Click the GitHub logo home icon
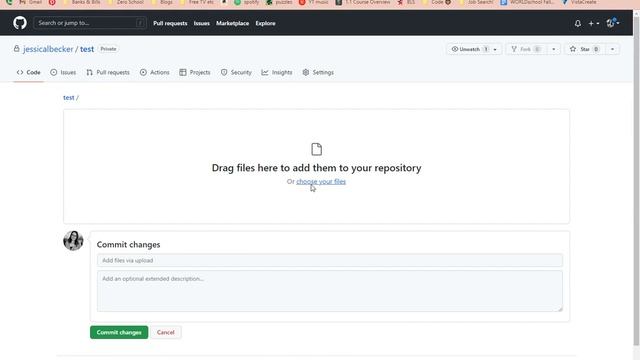This screenshot has height=360, width=640. 20,23
